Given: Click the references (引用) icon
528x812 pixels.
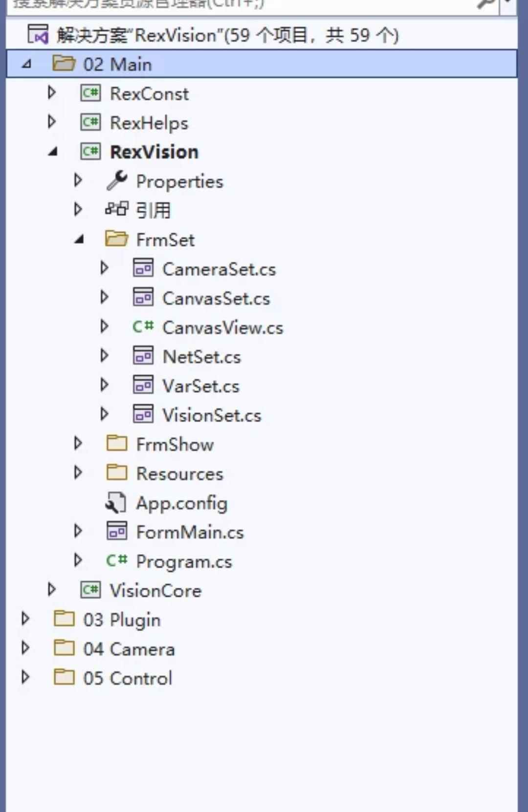Looking at the screenshot, I should [x=116, y=210].
